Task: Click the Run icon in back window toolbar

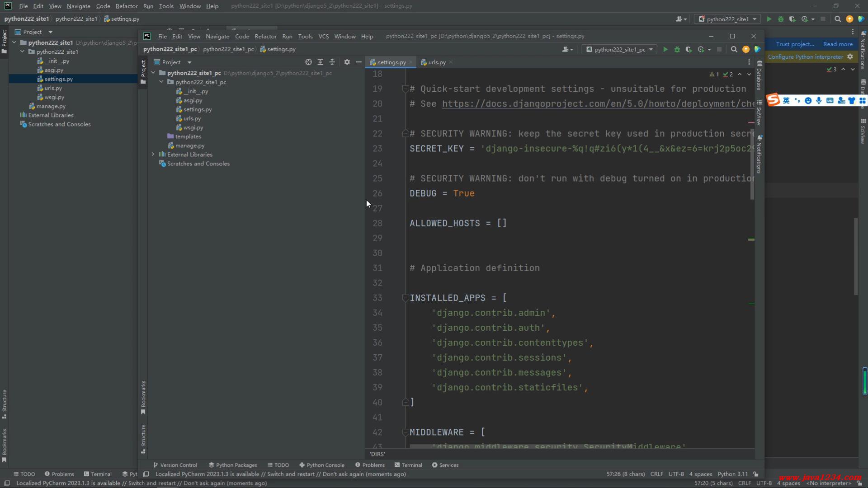Action: click(x=769, y=19)
